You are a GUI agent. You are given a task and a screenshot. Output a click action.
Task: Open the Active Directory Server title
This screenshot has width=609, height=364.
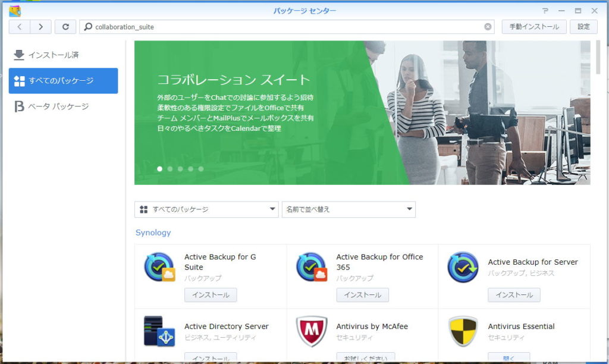[227, 327]
